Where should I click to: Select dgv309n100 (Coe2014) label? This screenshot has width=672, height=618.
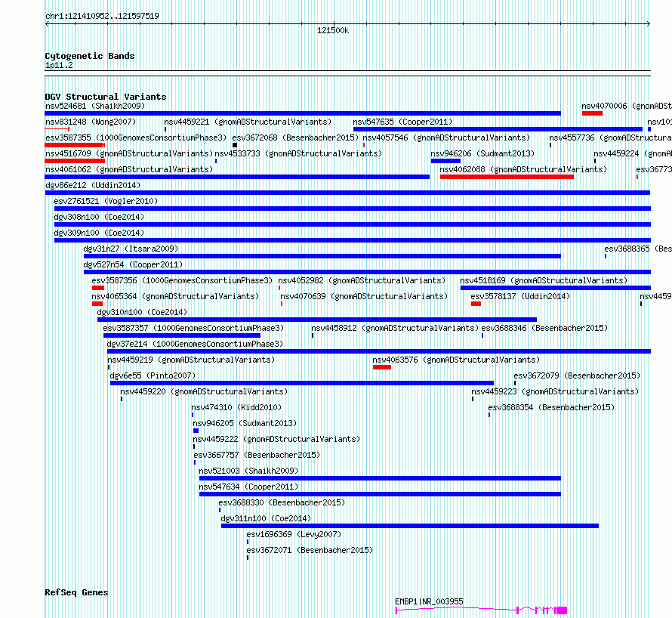(99, 233)
